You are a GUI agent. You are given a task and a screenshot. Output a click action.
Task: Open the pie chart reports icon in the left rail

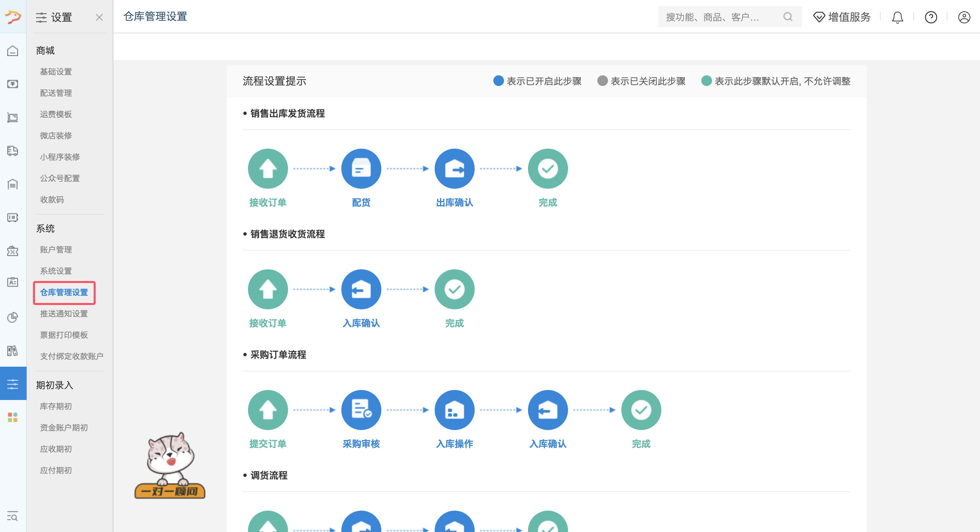pos(13,317)
